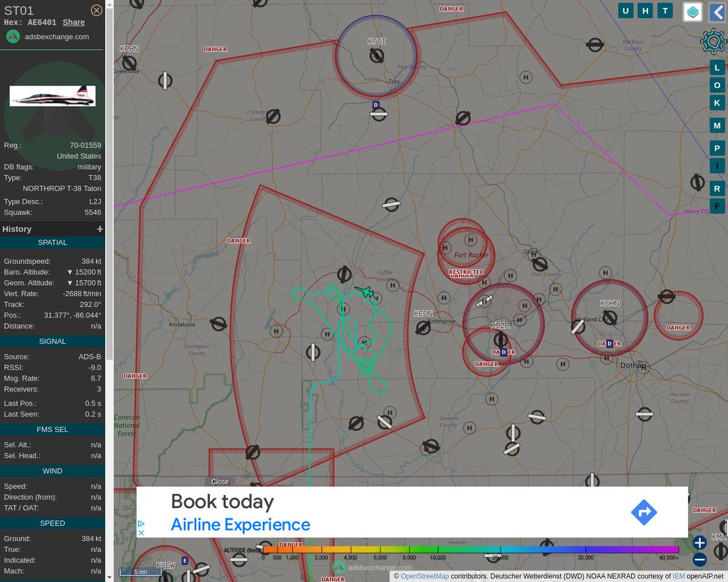
Task: Toggle the F follow button
Action: coord(717,206)
